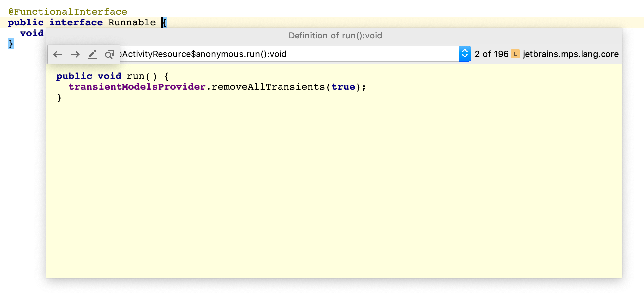Click the opening brace after Runnable

tap(164, 22)
